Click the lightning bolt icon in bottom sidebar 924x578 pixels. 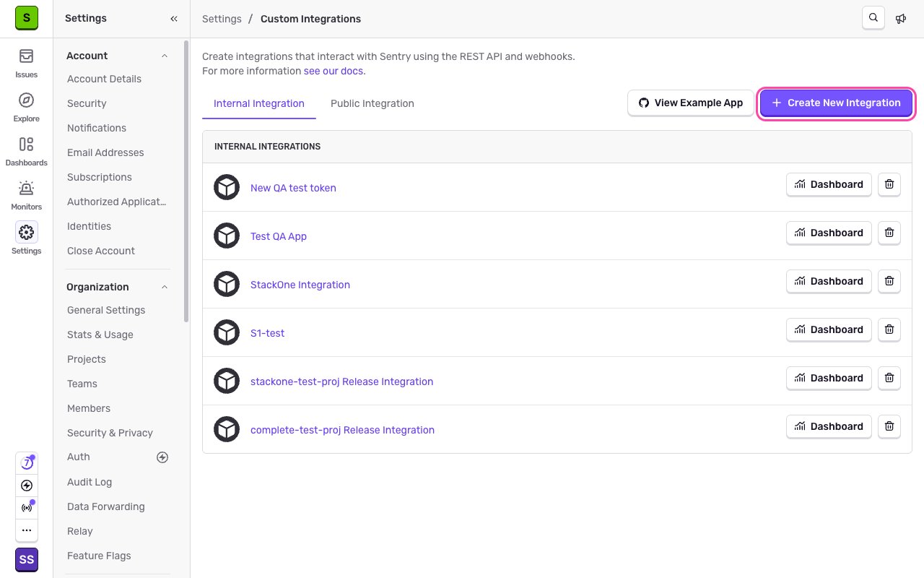point(27,486)
